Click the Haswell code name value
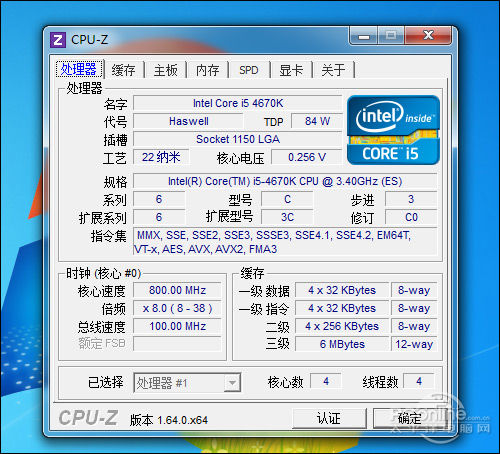 189,121
